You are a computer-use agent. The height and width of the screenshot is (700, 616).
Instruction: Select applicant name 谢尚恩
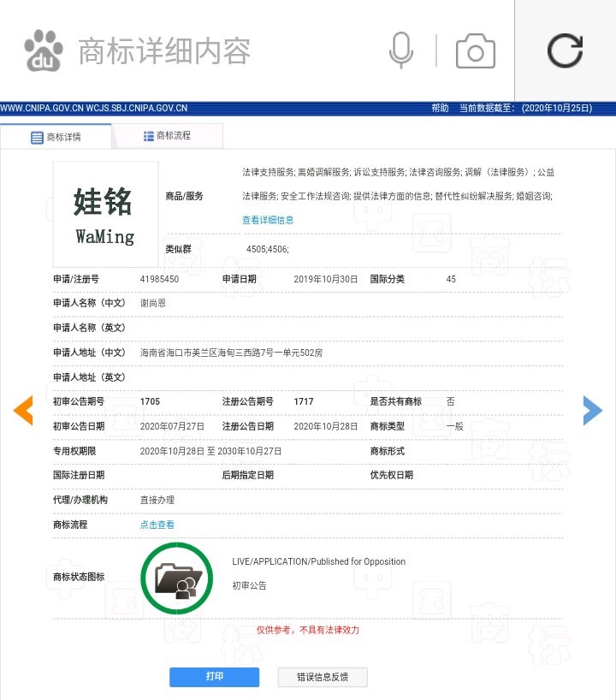152,303
